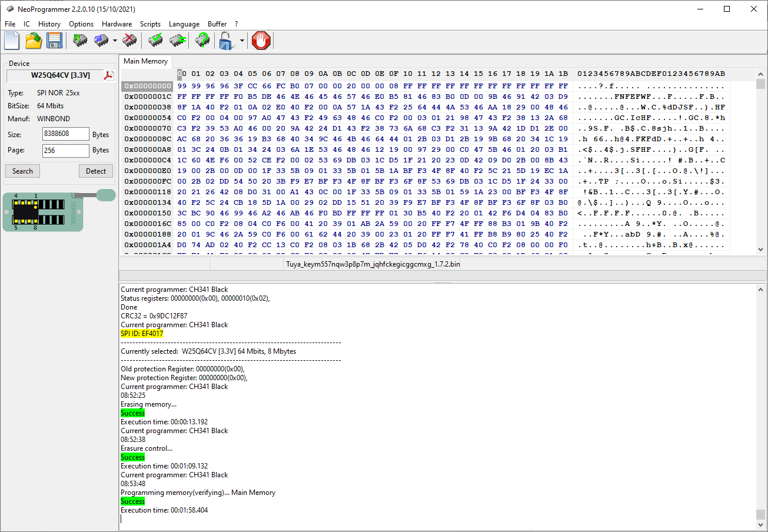The height and width of the screenshot is (532, 768).
Task: Read the IC contents into buffer
Action: coord(80,41)
